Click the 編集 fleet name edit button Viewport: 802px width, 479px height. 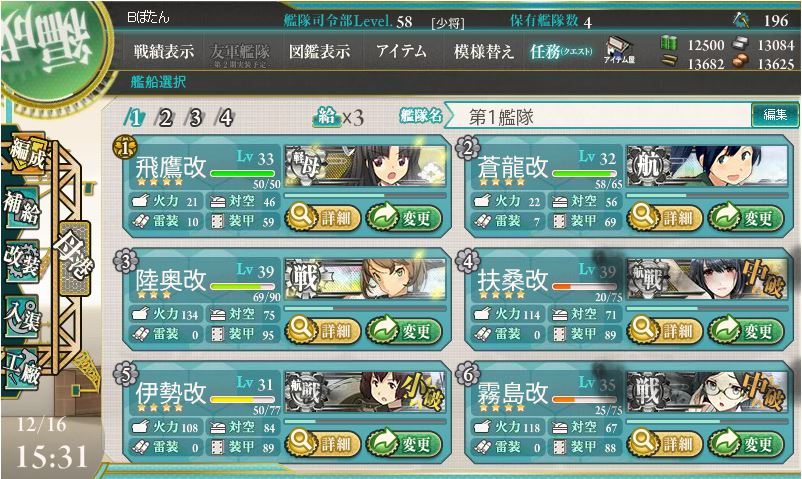click(x=775, y=115)
